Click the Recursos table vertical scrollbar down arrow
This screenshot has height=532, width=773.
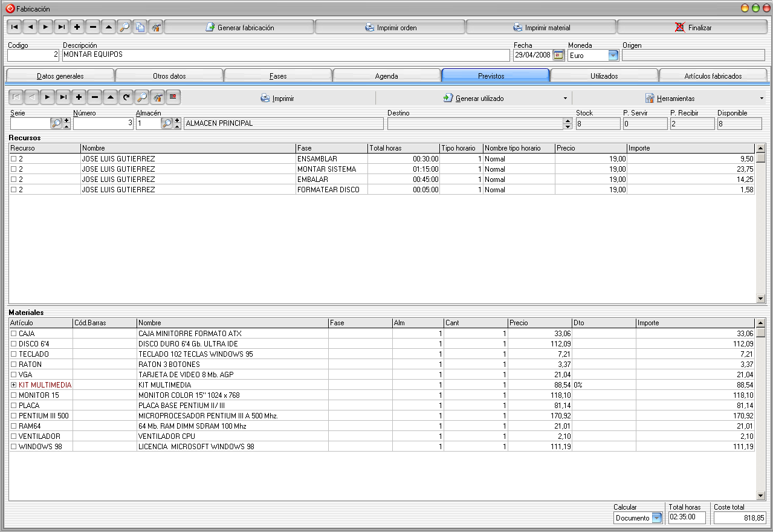[760, 299]
